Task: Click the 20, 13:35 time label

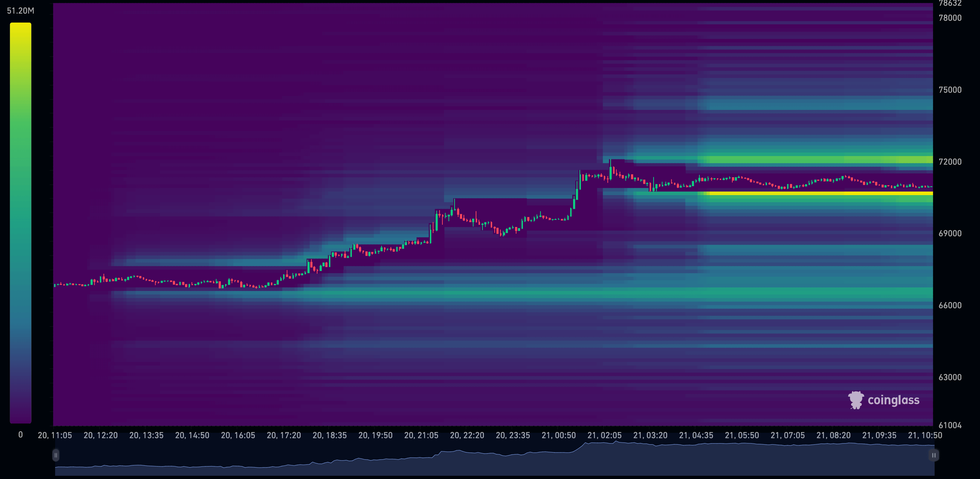Action: 146,435
